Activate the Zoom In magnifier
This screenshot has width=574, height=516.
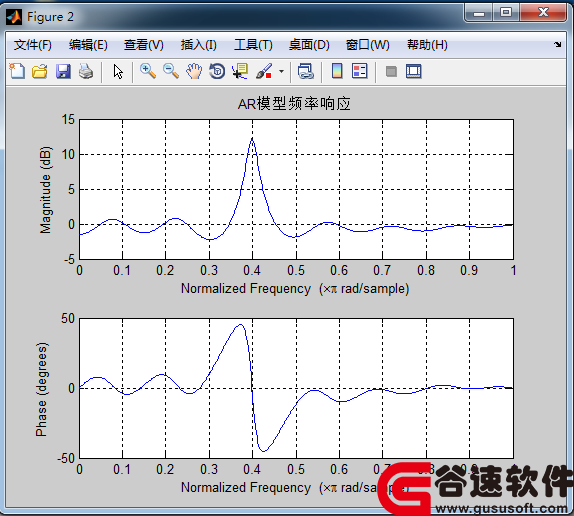click(x=148, y=71)
